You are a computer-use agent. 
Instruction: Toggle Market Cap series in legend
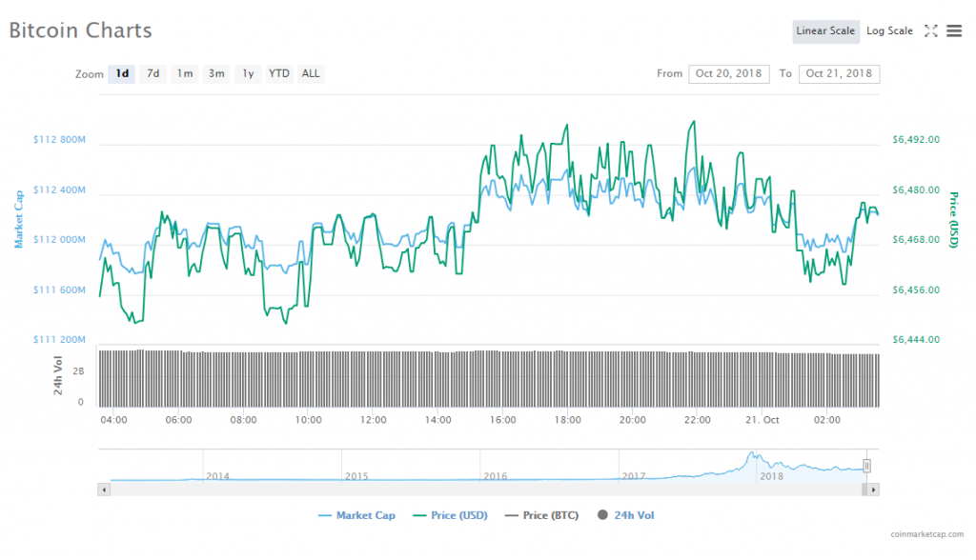(356, 515)
